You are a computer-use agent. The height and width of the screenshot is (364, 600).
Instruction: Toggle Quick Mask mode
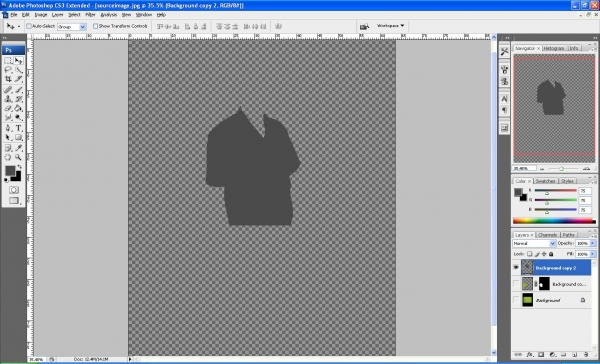14,190
